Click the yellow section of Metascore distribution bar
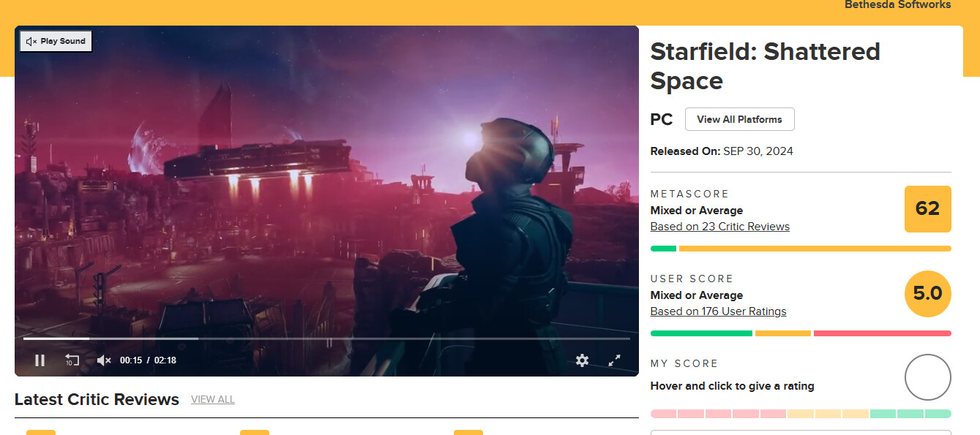Viewport: 980px width, 435px height. [x=815, y=249]
